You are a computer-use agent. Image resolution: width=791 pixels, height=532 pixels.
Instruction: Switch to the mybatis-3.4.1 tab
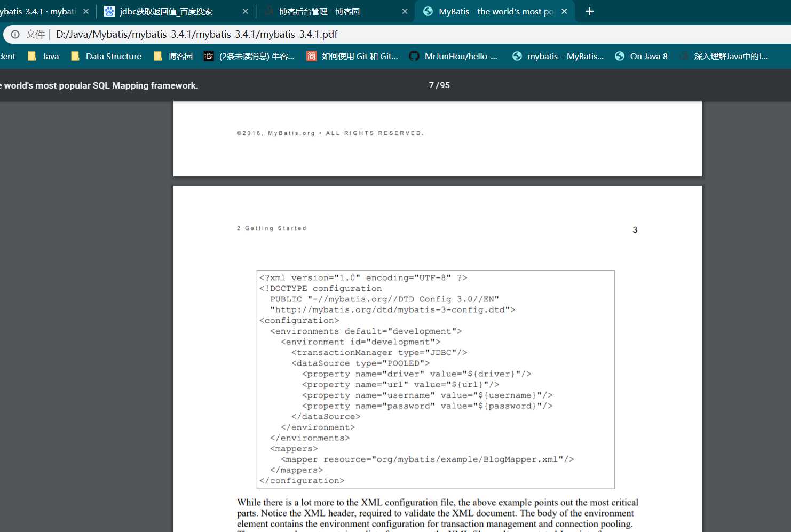37,11
